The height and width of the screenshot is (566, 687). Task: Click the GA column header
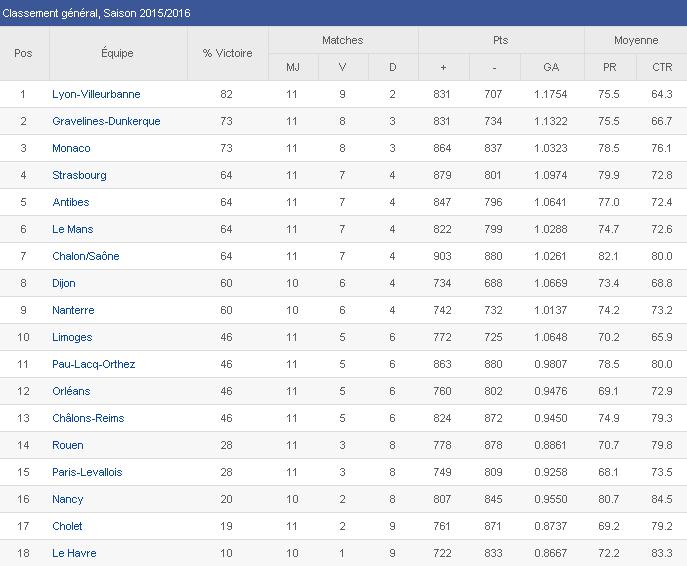[551, 67]
